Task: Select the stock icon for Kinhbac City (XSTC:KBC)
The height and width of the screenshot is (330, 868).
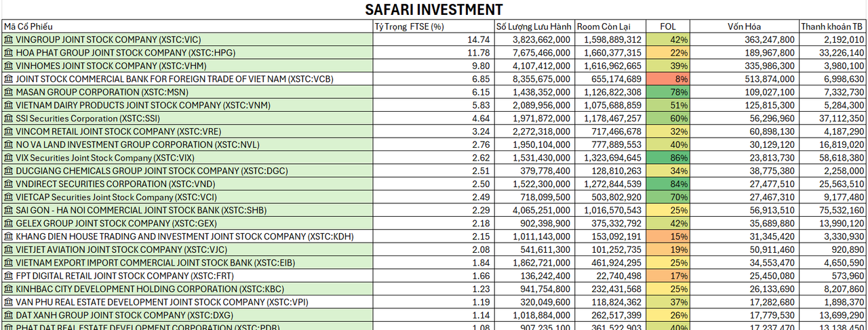Action: click(x=9, y=289)
